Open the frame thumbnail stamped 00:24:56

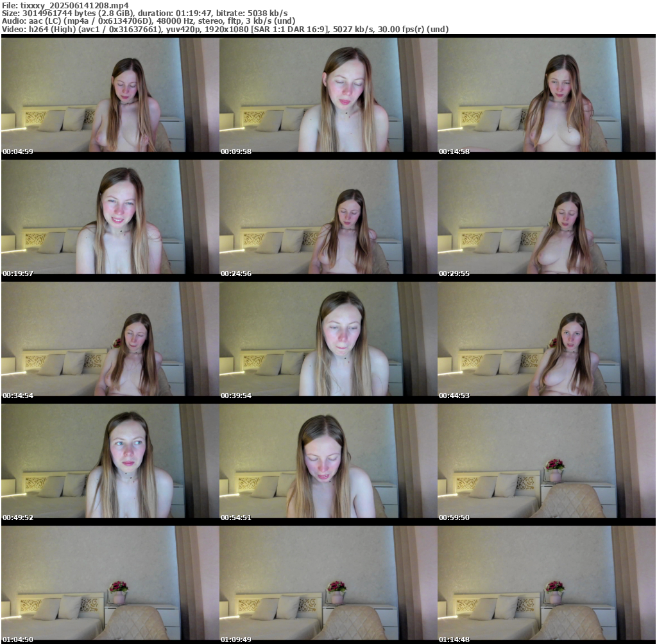328,217
